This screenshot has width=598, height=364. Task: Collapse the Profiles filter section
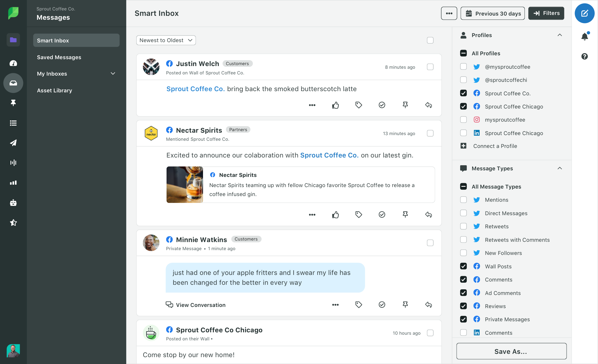(560, 35)
